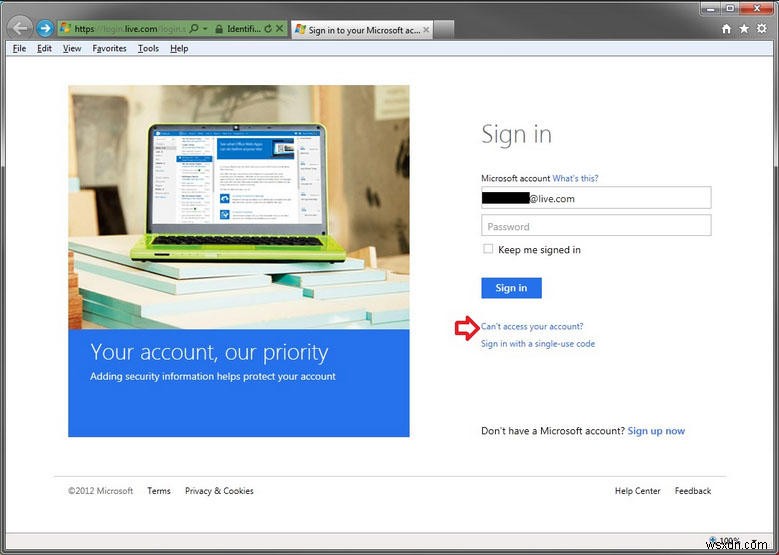Click the '©2012 Microsoft' footer text
The image size is (779, 555).
click(101, 491)
